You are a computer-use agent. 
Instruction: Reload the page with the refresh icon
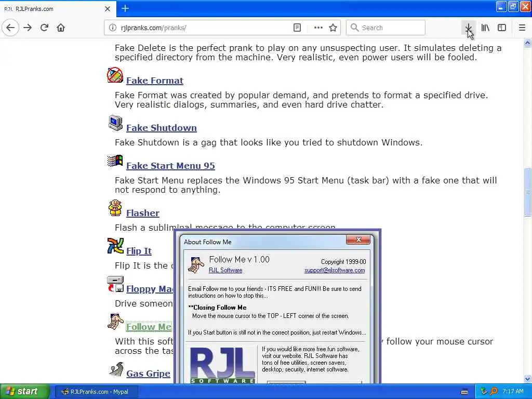tap(44, 28)
